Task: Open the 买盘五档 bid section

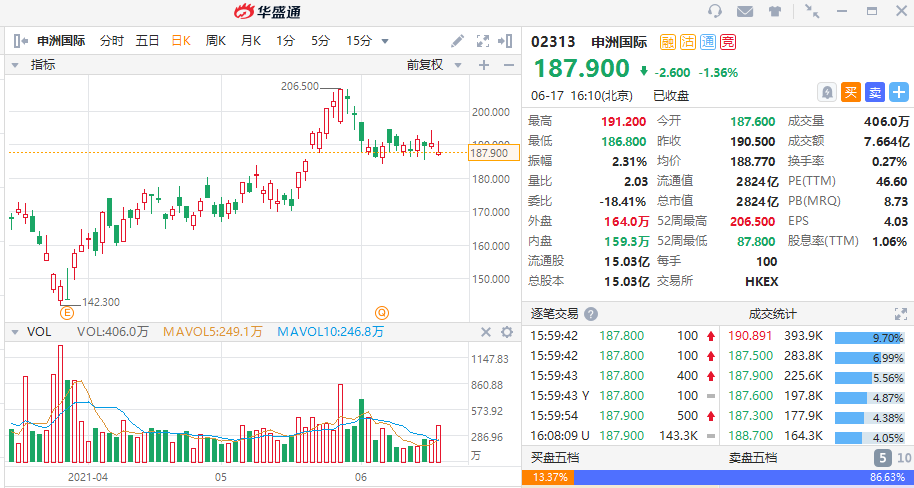Action: 554,458
